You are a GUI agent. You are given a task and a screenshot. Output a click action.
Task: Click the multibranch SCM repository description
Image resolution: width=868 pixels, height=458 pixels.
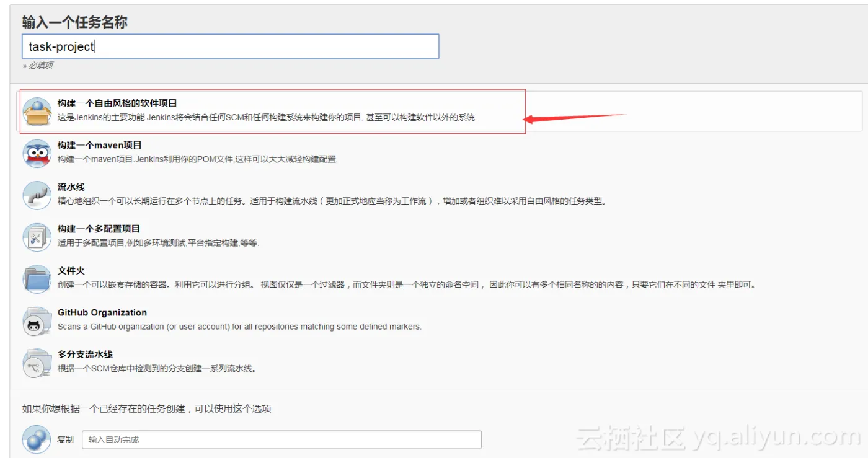[x=157, y=368]
